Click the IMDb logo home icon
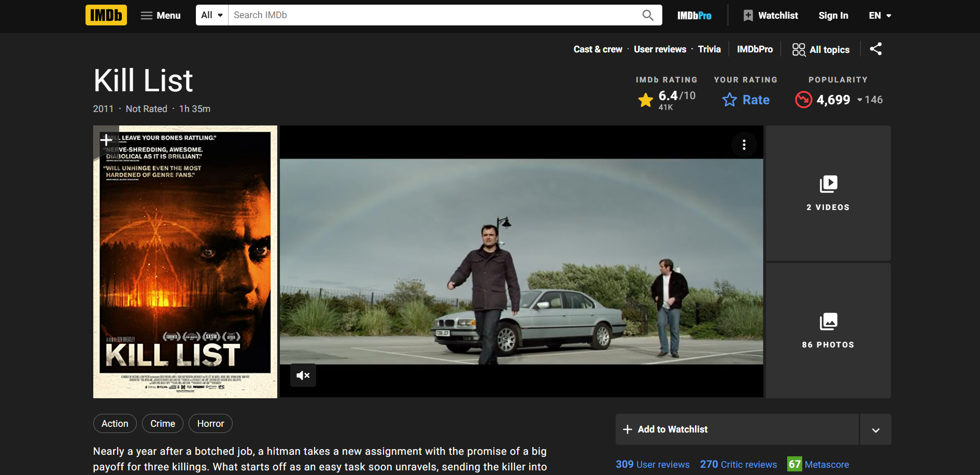The height and width of the screenshot is (475, 980). [106, 15]
